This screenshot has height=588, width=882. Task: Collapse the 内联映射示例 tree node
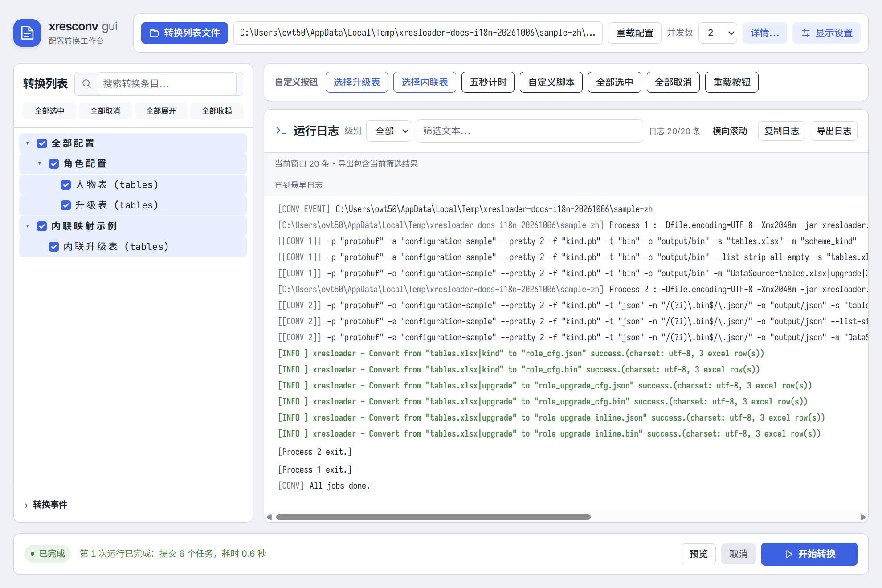pyautogui.click(x=28, y=226)
